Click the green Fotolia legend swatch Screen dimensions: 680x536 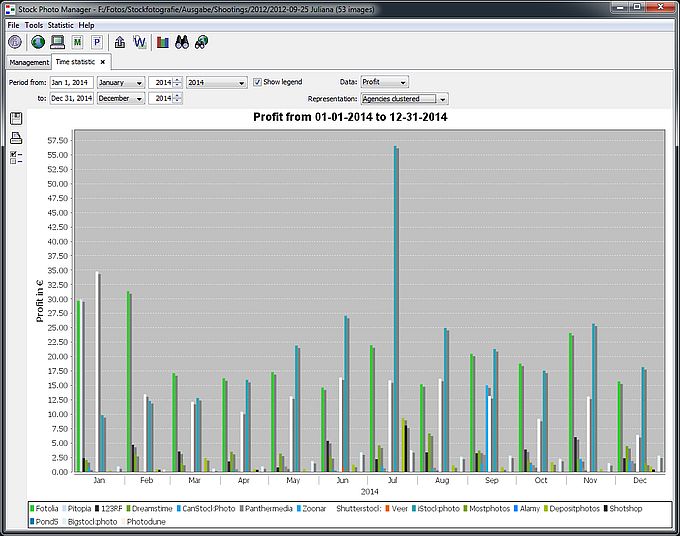click(32, 508)
